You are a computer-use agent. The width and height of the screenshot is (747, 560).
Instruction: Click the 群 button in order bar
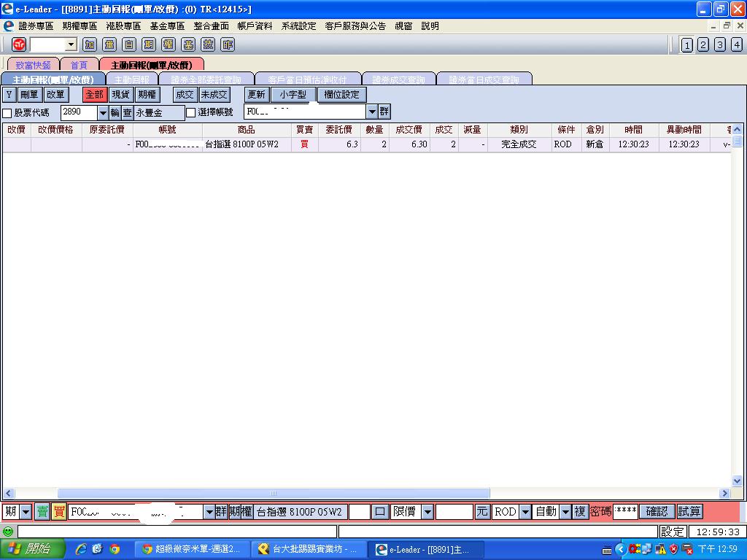221,511
